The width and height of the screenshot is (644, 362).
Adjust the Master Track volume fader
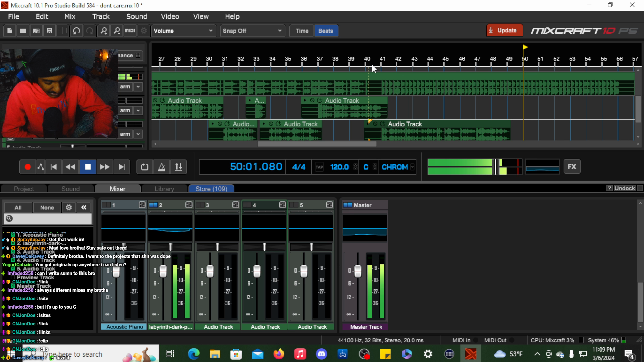(358, 271)
